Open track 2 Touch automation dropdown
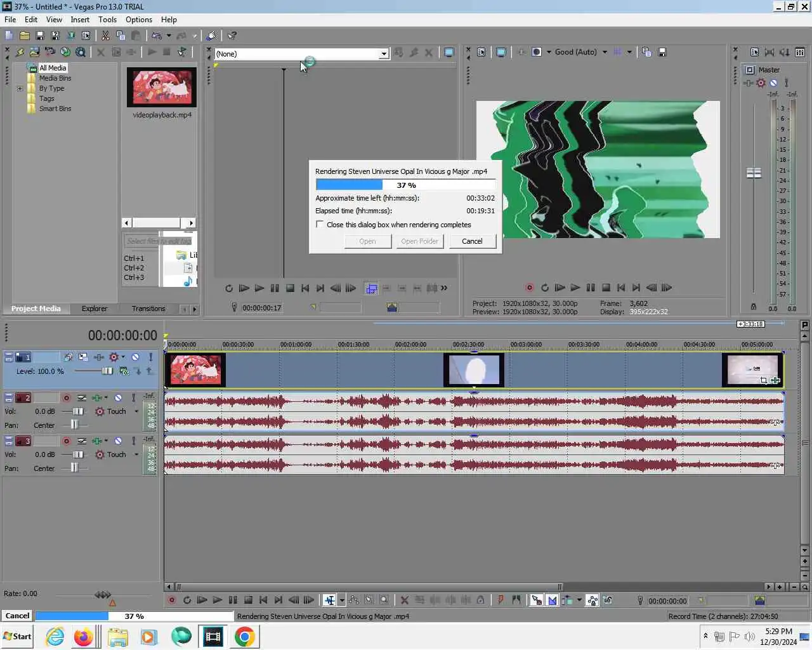This screenshot has width=812, height=650. [136, 411]
